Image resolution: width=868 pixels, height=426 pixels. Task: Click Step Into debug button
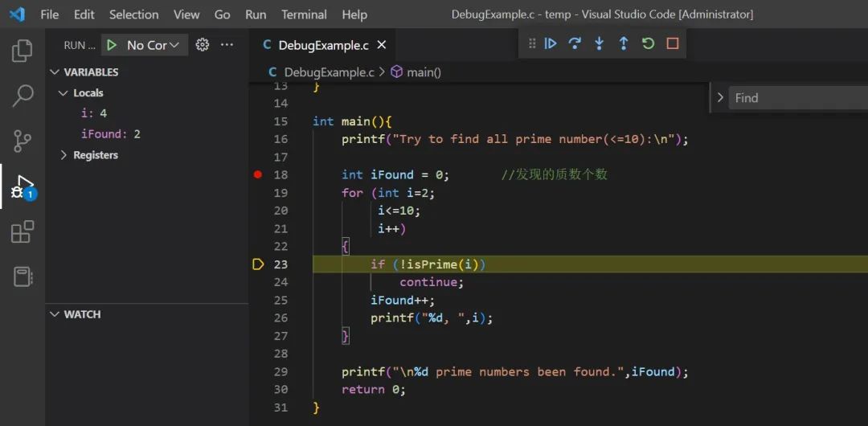coord(599,43)
